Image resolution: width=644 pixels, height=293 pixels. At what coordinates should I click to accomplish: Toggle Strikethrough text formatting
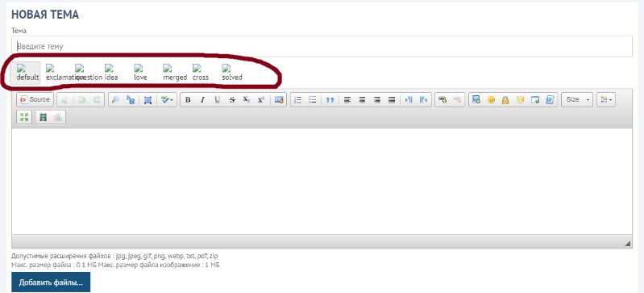tap(232, 99)
